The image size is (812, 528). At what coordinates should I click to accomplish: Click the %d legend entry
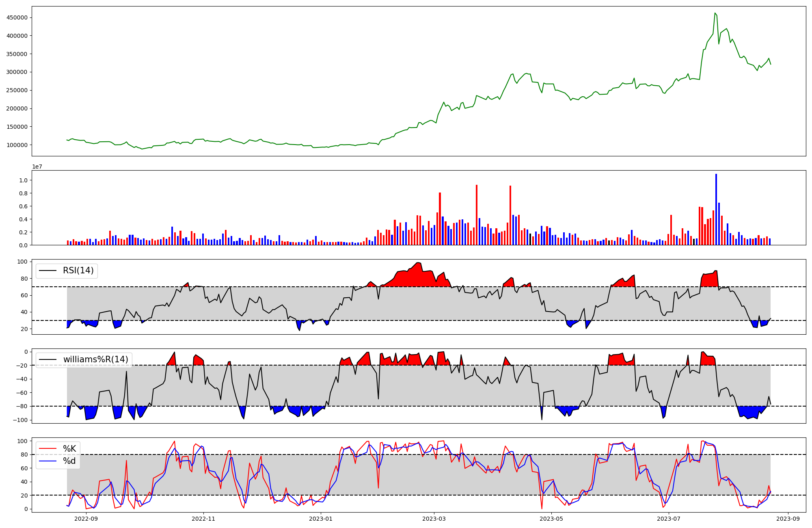point(69,461)
